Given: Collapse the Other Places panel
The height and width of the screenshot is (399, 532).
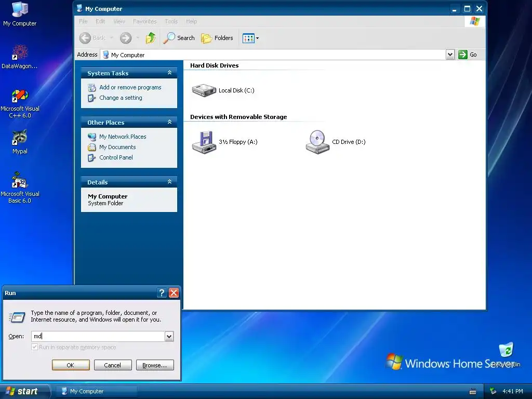Looking at the screenshot, I should click(170, 122).
